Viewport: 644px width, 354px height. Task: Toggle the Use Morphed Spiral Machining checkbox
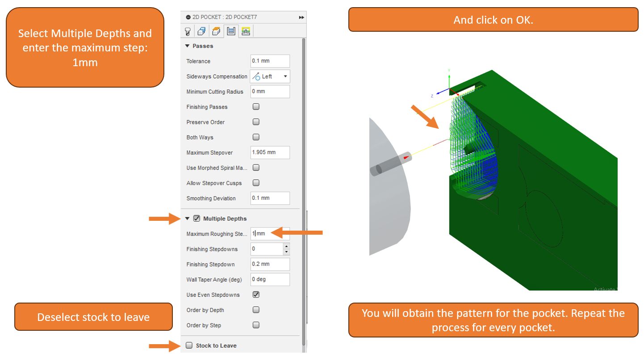256,168
